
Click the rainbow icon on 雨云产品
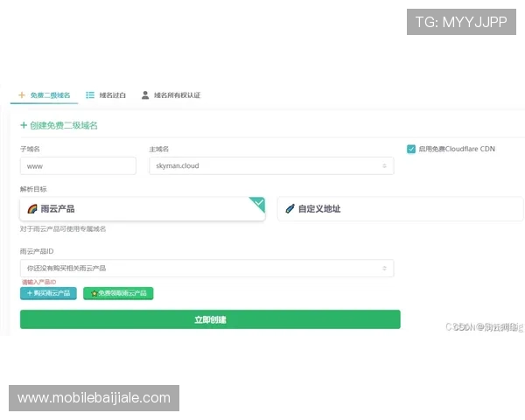32,209
